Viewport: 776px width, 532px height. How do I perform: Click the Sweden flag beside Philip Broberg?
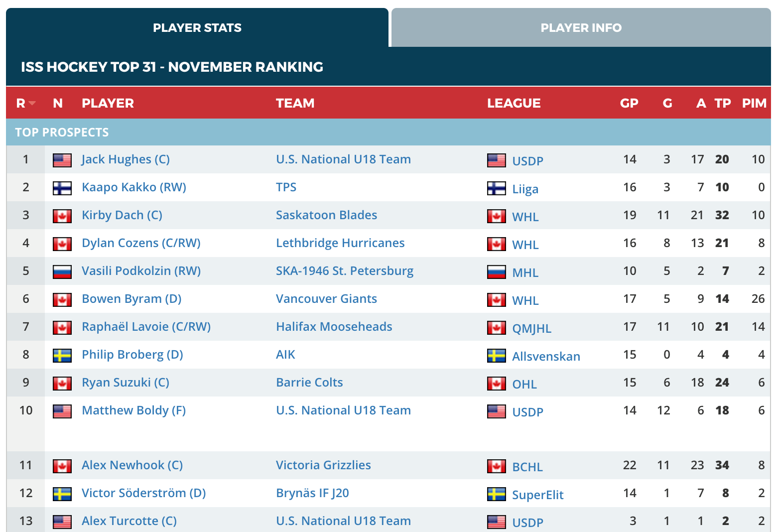pyautogui.click(x=62, y=355)
